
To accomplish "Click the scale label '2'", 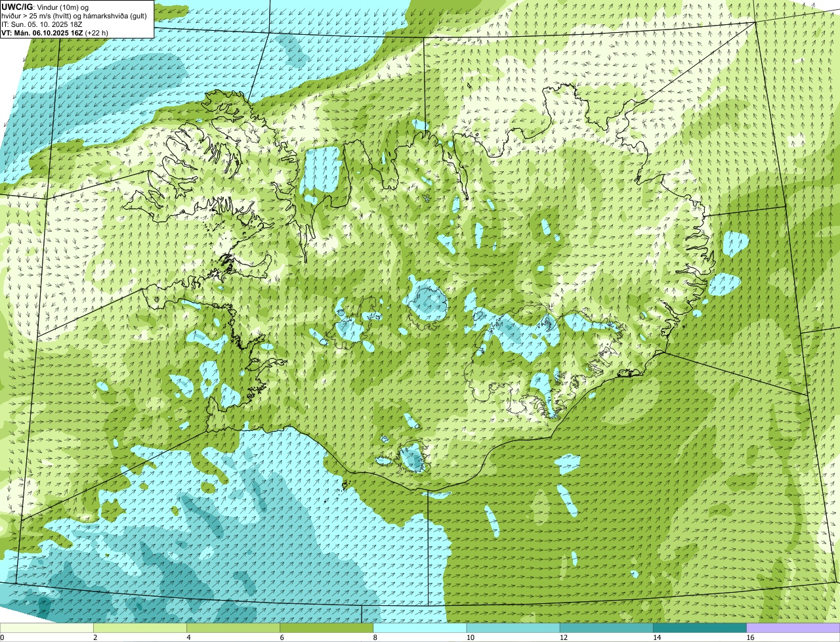I will (95, 637).
